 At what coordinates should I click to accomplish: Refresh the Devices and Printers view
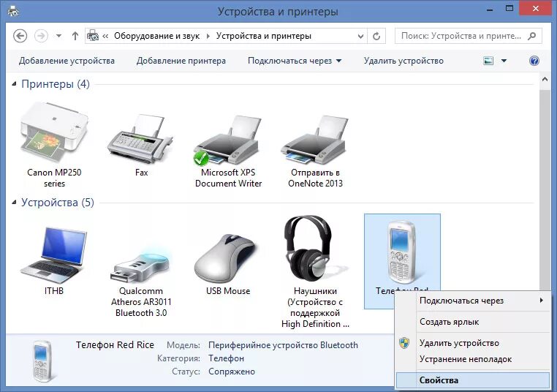[x=376, y=36]
